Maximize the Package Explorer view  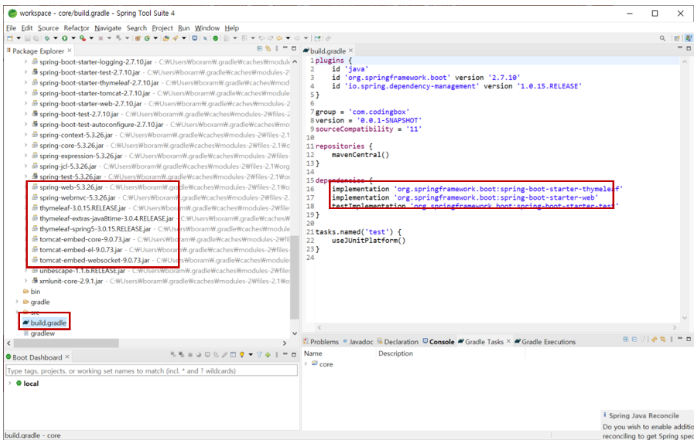point(294,48)
